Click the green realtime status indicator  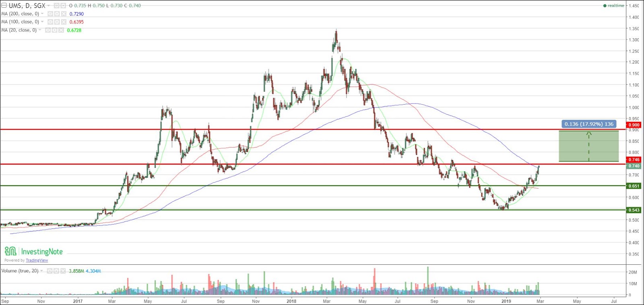pos(614,6)
